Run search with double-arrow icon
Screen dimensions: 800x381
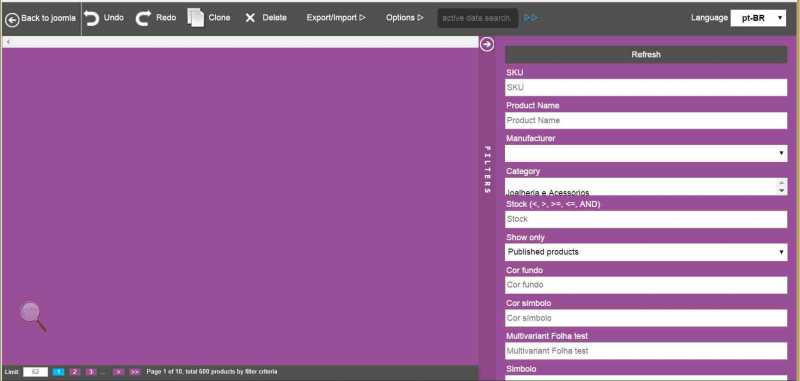531,18
